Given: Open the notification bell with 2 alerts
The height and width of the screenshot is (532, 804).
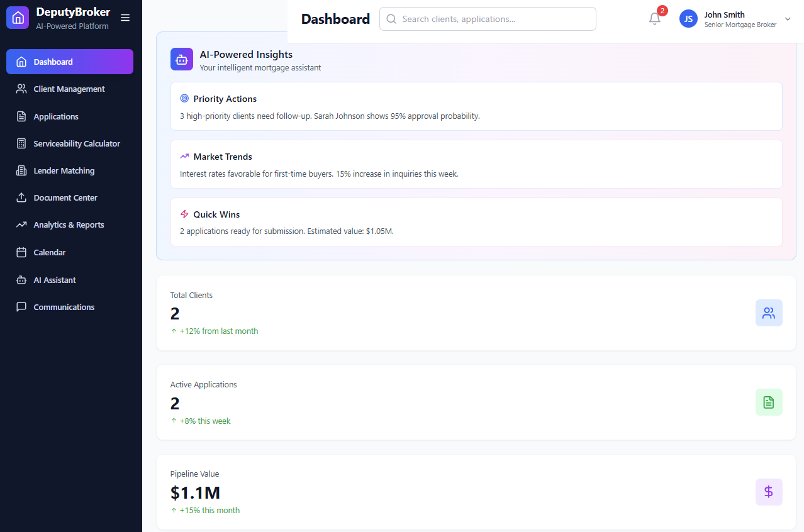Looking at the screenshot, I should [x=654, y=19].
